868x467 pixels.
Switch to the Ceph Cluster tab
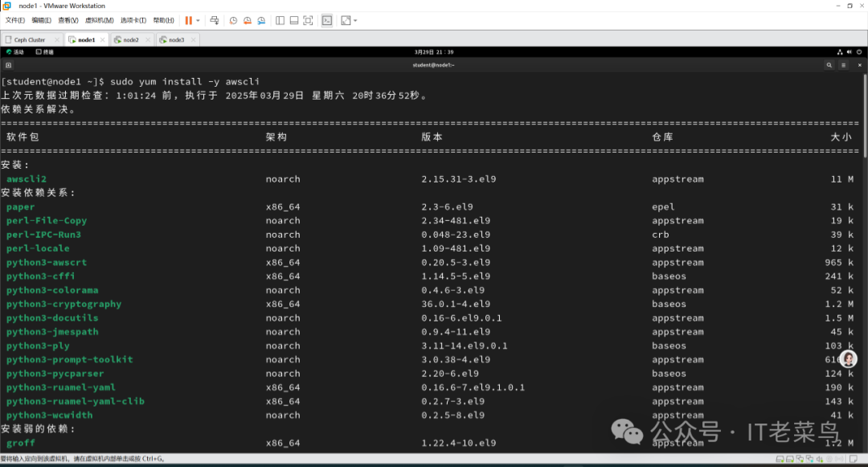click(30, 40)
